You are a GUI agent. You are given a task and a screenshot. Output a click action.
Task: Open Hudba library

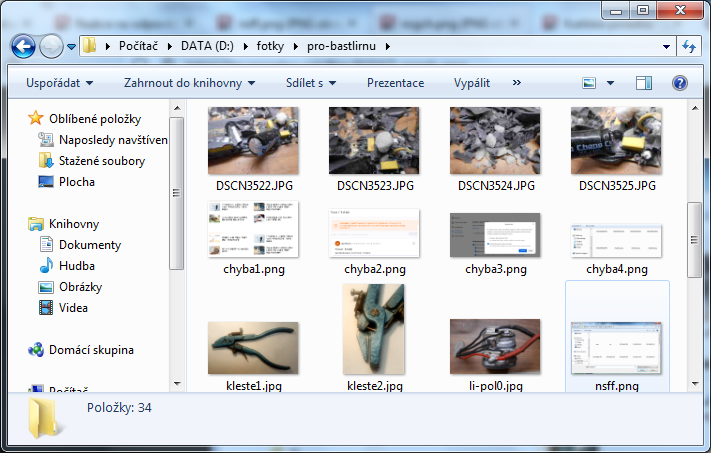[x=77, y=266]
